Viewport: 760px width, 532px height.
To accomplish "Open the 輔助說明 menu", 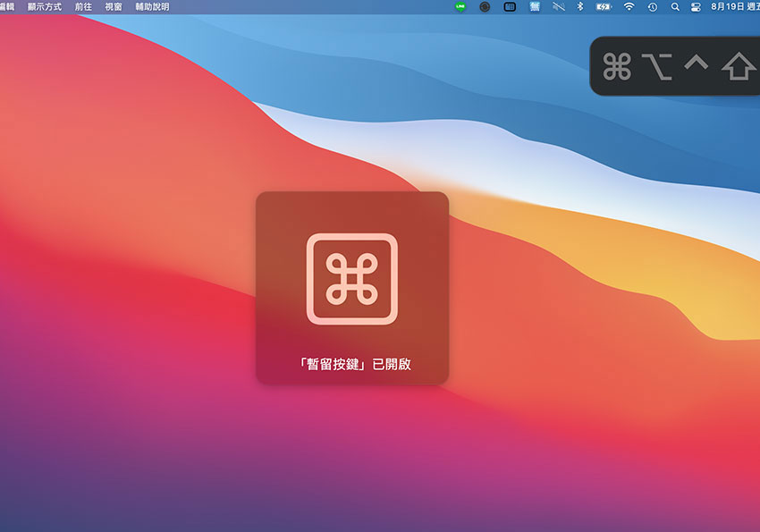I will (152, 7).
